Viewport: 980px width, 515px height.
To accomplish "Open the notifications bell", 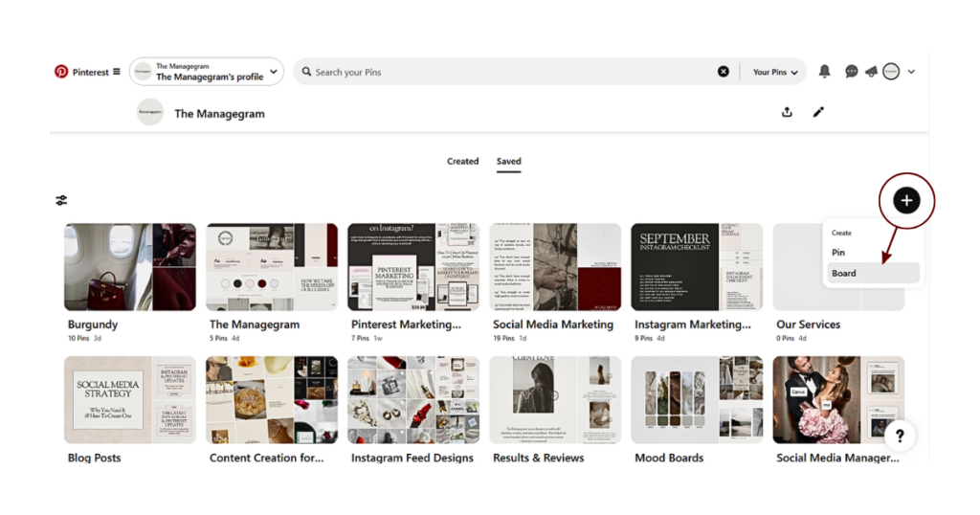I will pos(824,72).
